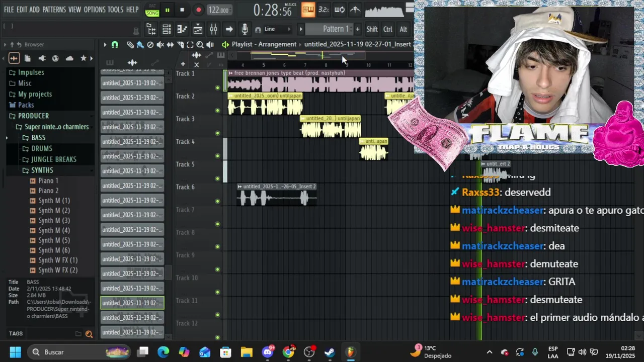
Task: Toggle the PAT/SONG mode switch
Action: [152, 10]
